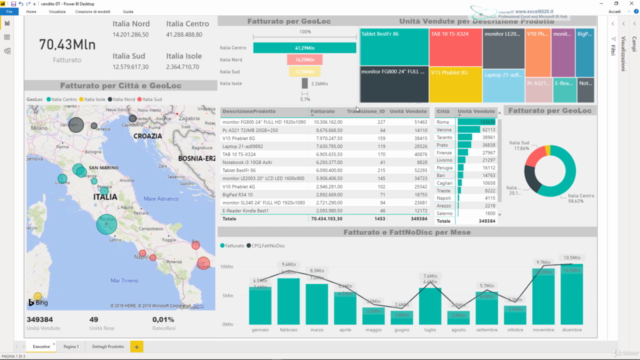Viewport: 640px width, 360px height.
Task: Open Creazione di modelli ribbon tab
Action: 93,11
